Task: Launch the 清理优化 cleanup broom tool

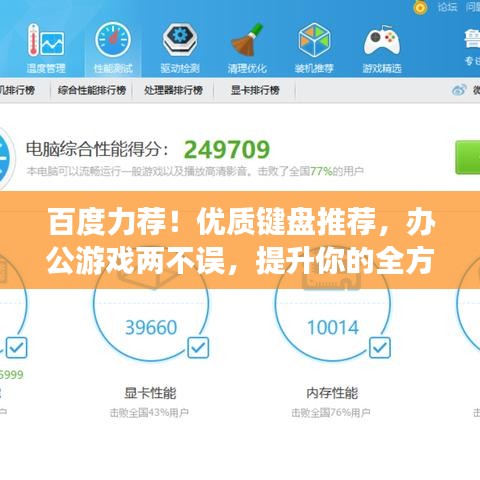Action: coord(247,49)
